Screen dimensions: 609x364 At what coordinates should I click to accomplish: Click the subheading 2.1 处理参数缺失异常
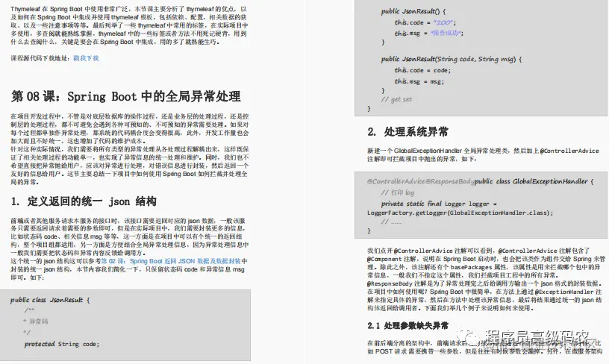(x=407, y=325)
